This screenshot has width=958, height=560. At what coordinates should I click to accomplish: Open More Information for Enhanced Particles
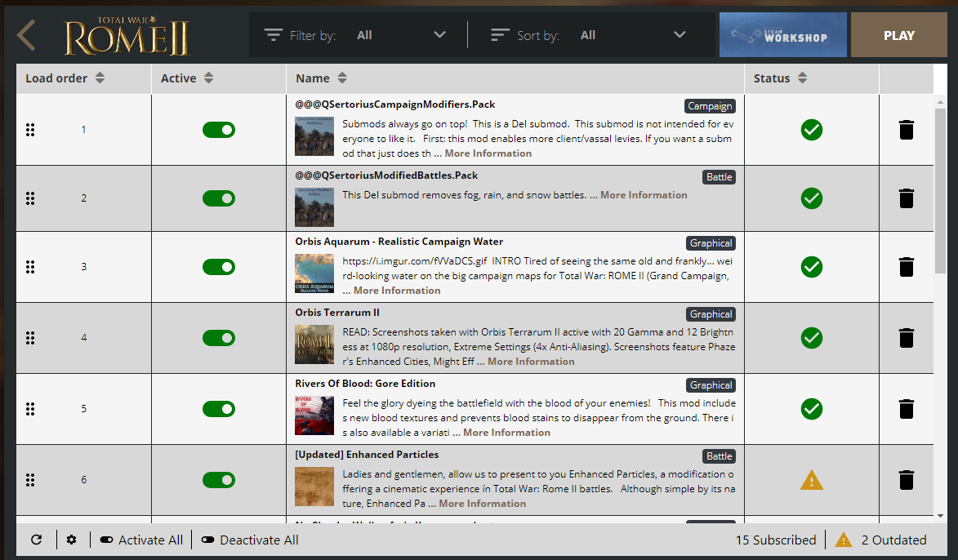[x=482, y=503]
